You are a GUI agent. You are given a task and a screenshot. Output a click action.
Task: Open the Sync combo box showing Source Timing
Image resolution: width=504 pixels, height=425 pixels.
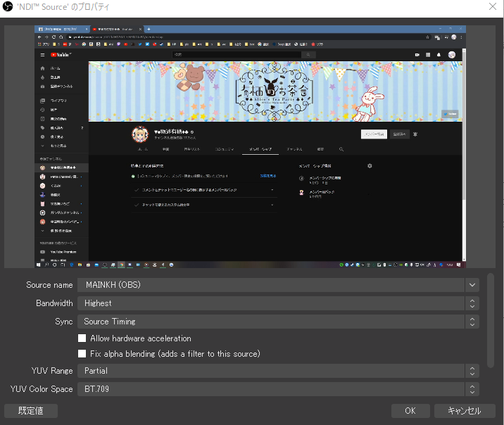(x=278, y=322)
